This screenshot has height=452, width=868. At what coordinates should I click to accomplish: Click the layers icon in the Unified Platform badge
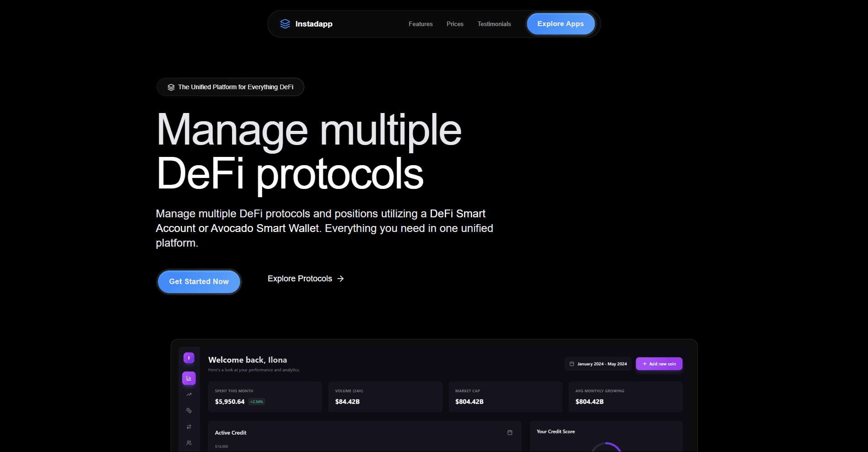point(171,87)
